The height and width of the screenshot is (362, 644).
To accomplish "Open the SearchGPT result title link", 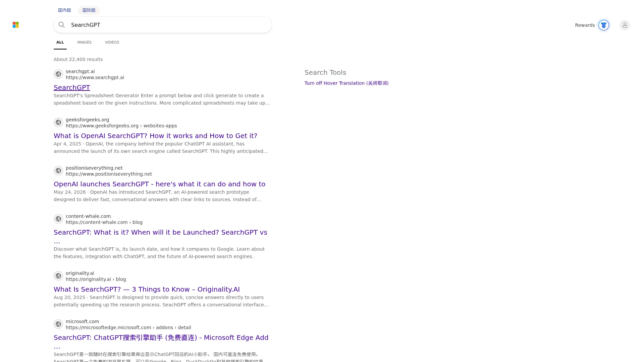I will coord(72,87).
